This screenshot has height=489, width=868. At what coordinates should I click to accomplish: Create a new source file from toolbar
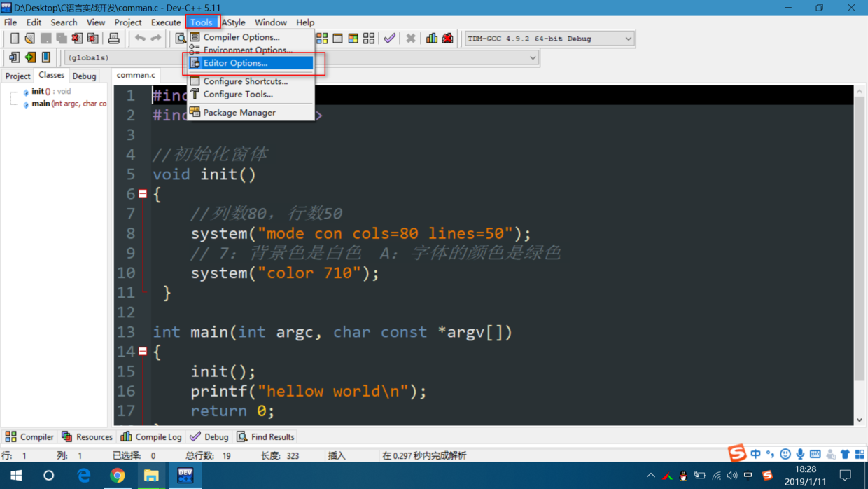[15, 39]
